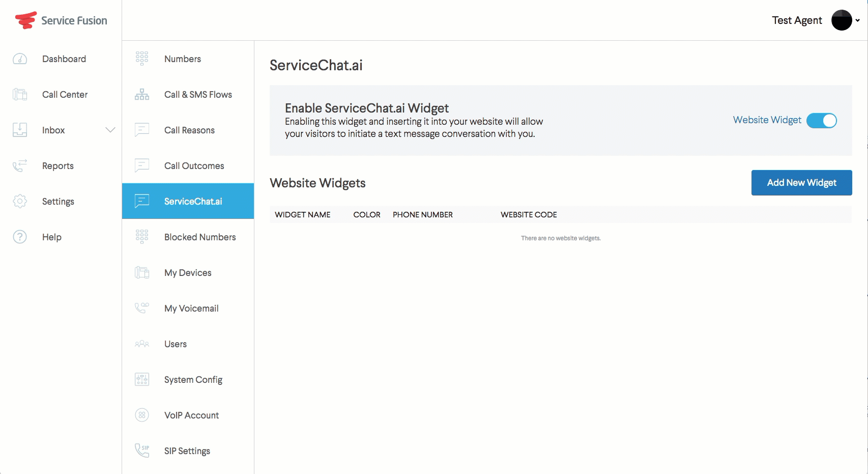Click the SIP Settings phone icon

pyautogui.click(x=142, y=451)
